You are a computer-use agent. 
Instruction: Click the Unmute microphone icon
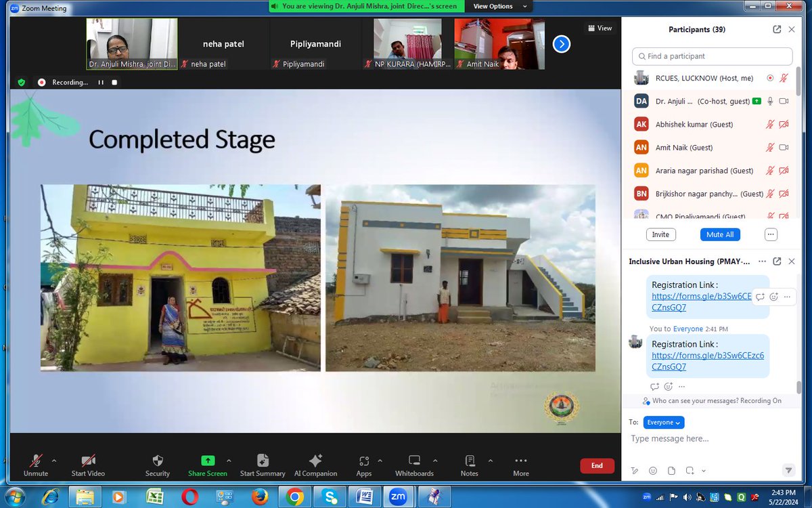36,461
